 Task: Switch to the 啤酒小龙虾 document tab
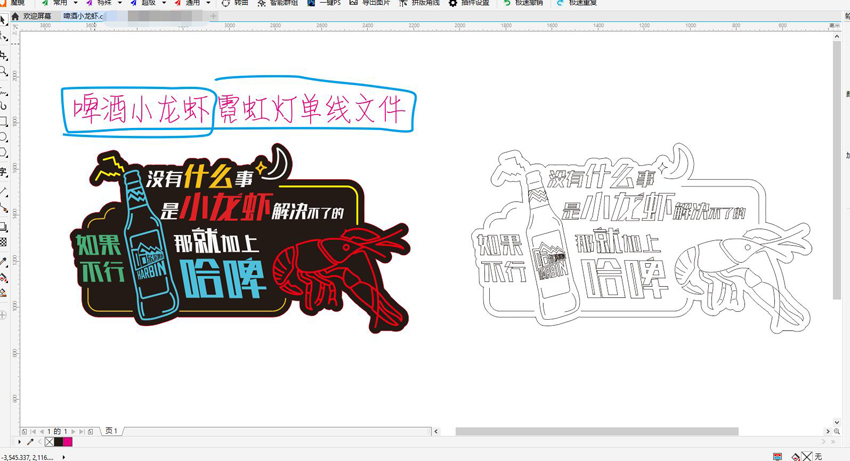[x=83, y=16]
